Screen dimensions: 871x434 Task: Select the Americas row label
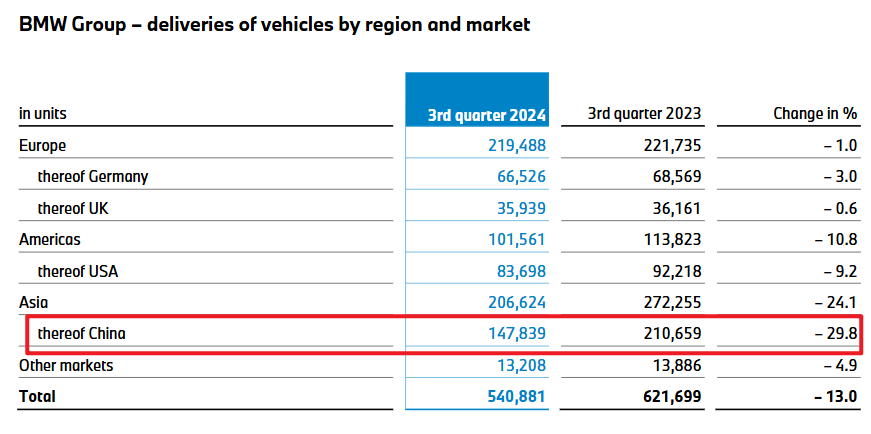[50, 240]
